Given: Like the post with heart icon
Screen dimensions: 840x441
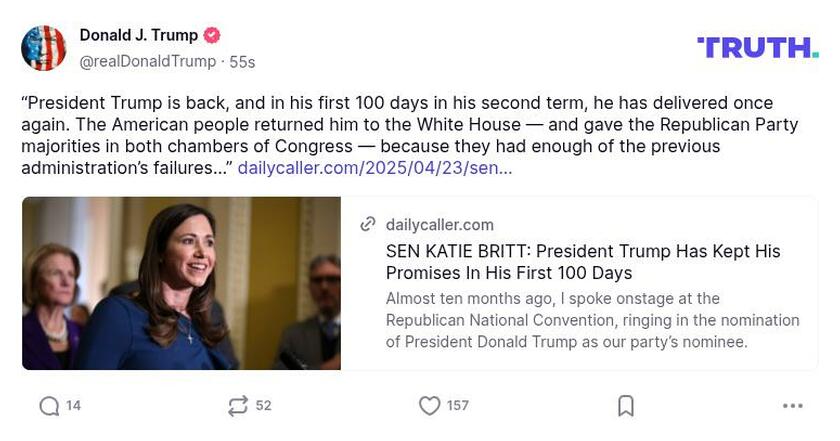Looking at the screenshot, I should [x=429, y=405].
